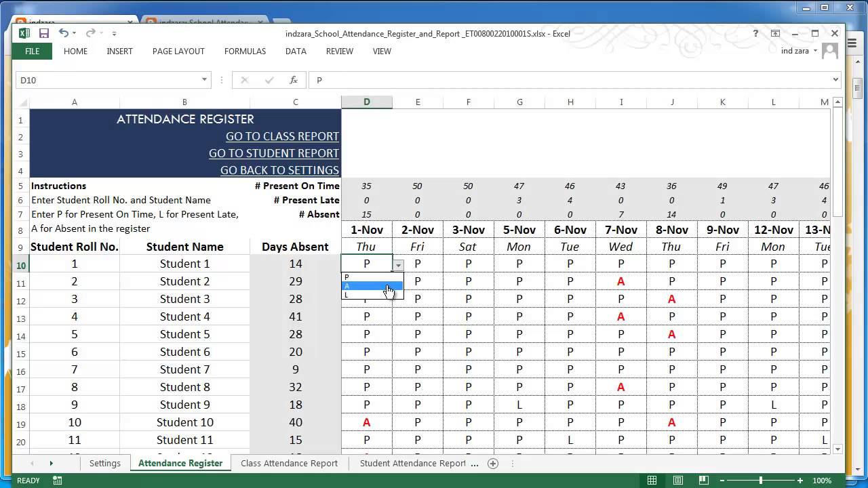Open the Settings sheet tab
Image resolution: width=868 pixels, height=488 pixels.
click(105, 464)
